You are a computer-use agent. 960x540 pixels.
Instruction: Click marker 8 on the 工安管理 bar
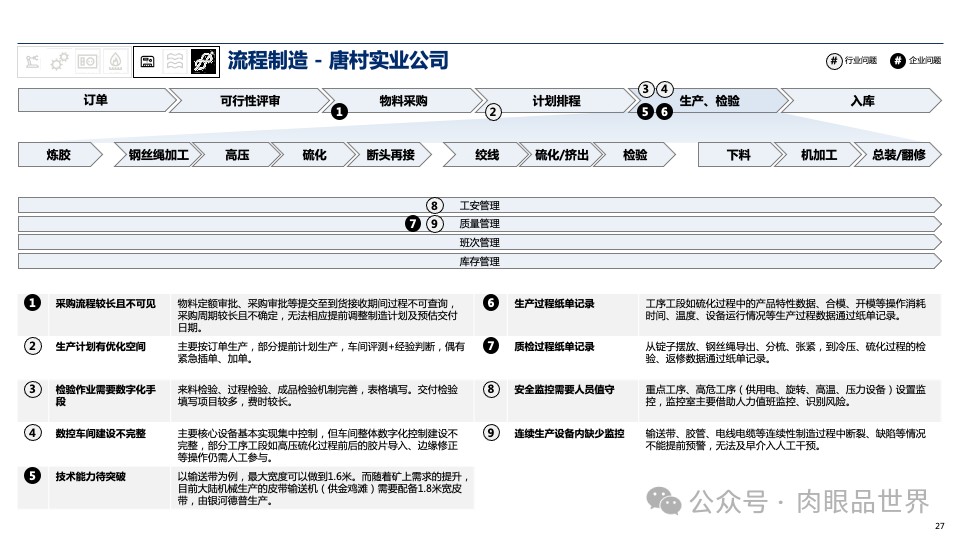[434, 206]
